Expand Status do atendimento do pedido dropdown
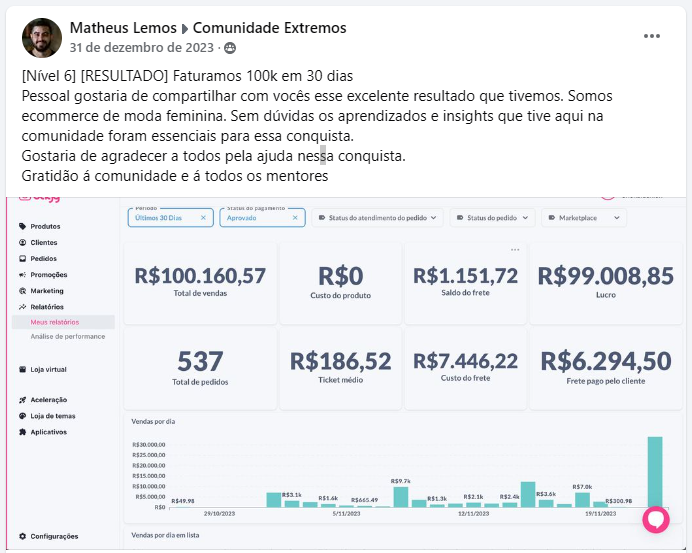Screen dimensions: 692x553 [x=377, y=218]
